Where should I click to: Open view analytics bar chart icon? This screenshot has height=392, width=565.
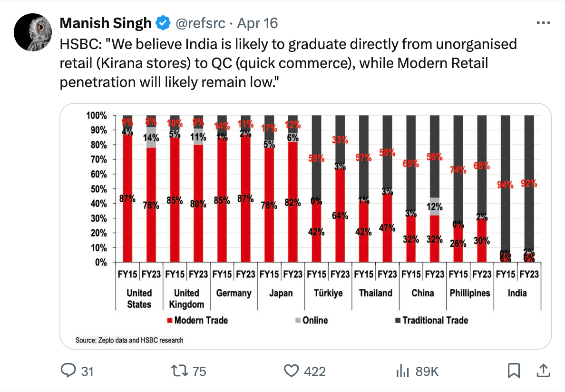tap(403, 371)
